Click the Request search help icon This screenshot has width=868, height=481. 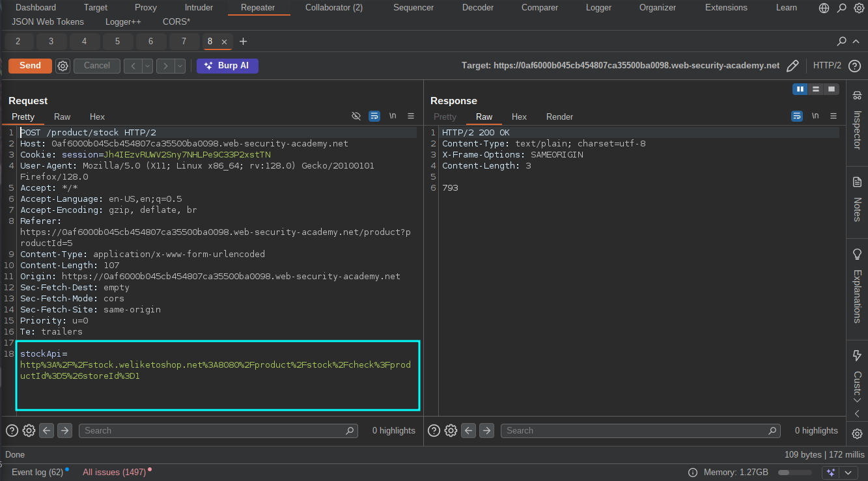point(12,430)
